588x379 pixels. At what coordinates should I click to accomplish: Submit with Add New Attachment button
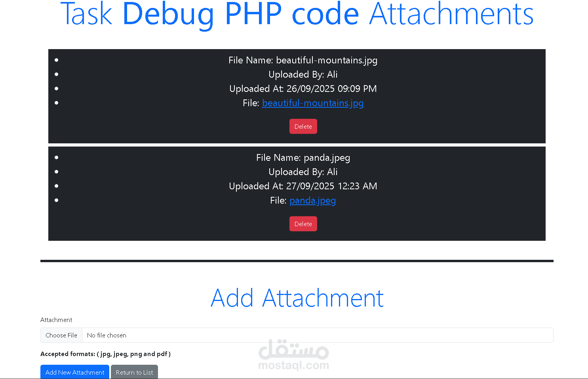click(x=75, y=372)
